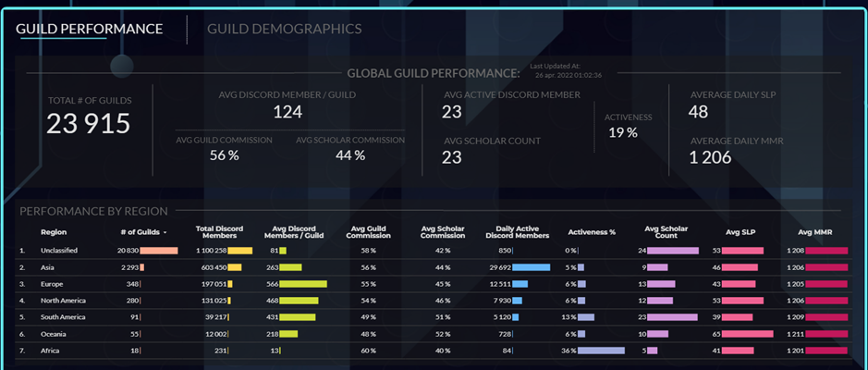Click Unclassified total members 1 100 258
This screenshot has height=370, width=868.
(212, 251)
